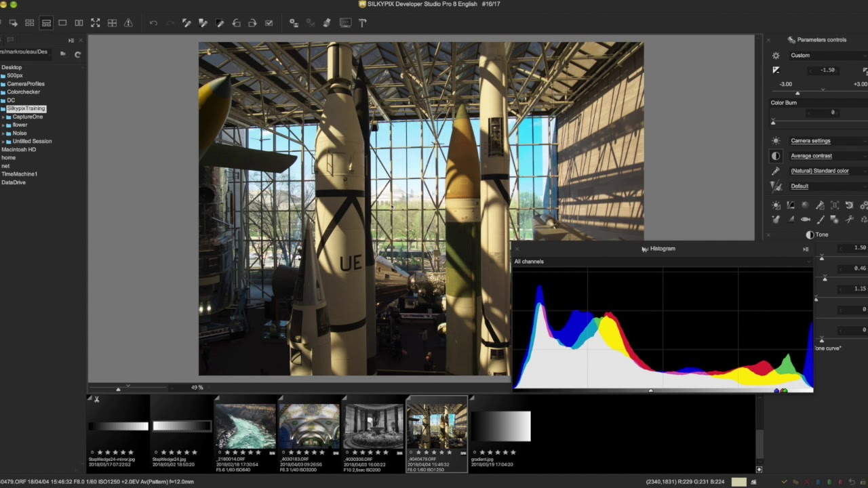Expand the CaptureOne folder
868x488 pixels.
pyautogui.click(x=4, y=117)
